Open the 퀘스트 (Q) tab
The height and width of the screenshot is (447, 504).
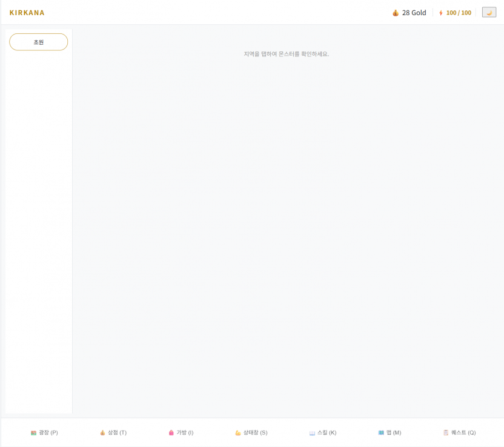click(463, 433)
